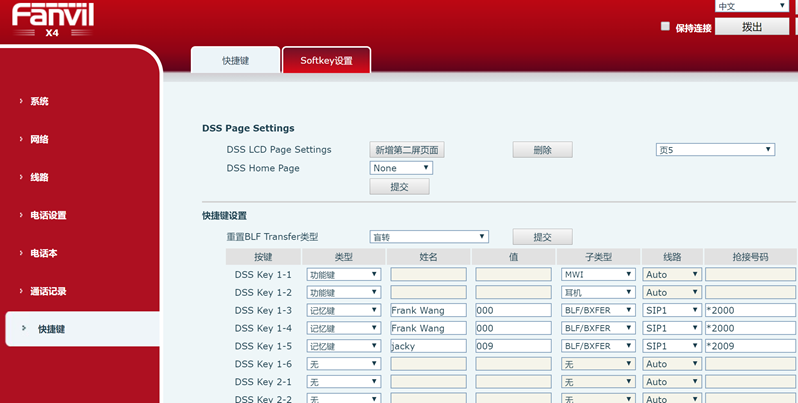This screenshot has width=798, height=403.
Task: Click the 拨出 logout button
Action: 752,27
